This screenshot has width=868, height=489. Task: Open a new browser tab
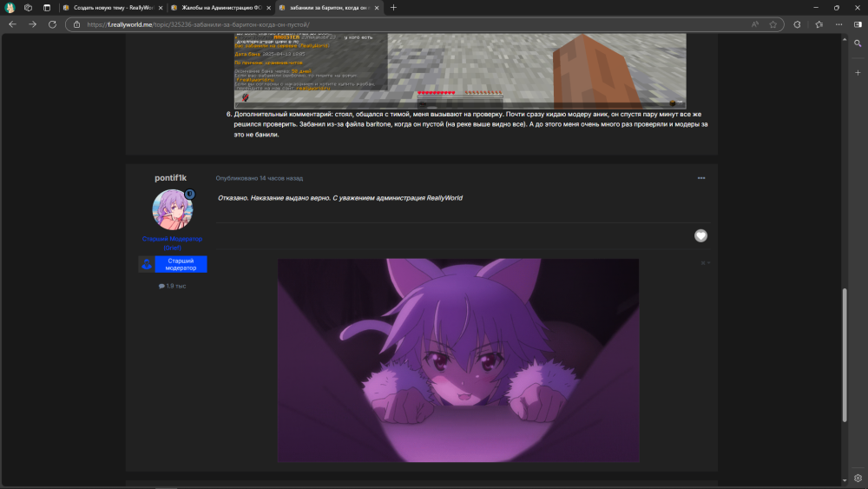tap(393, 8)
